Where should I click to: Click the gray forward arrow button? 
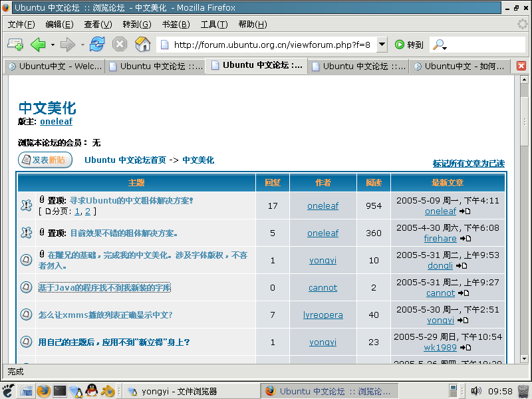pyautogui.click(x=68, y=45)
